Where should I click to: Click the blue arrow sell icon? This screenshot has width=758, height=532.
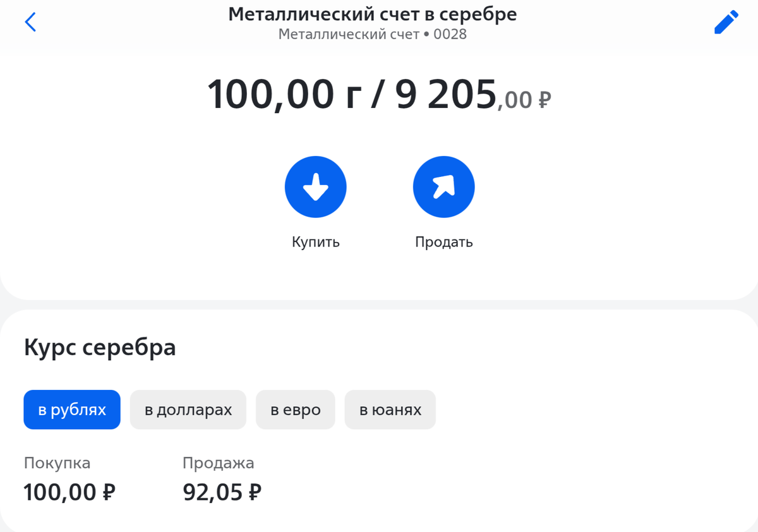(x=444, y=186)
